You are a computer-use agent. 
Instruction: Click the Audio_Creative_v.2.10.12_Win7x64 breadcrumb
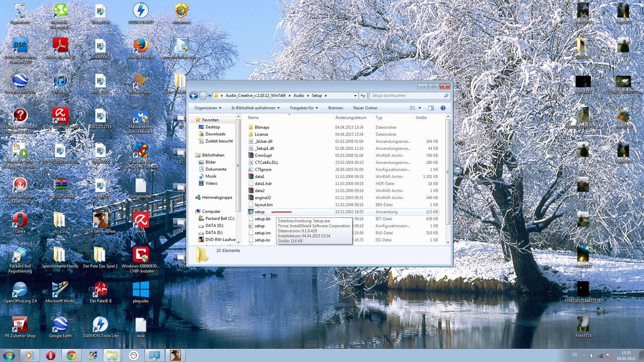[256, 96]
